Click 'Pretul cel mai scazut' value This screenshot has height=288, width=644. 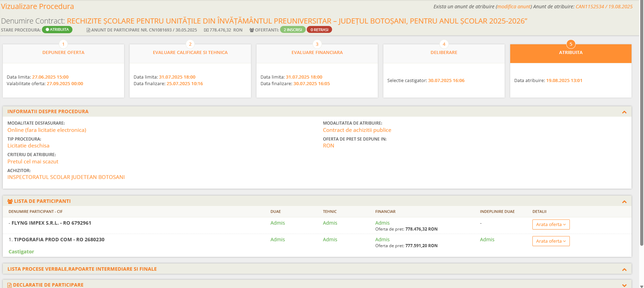click(x=33, y=162)
